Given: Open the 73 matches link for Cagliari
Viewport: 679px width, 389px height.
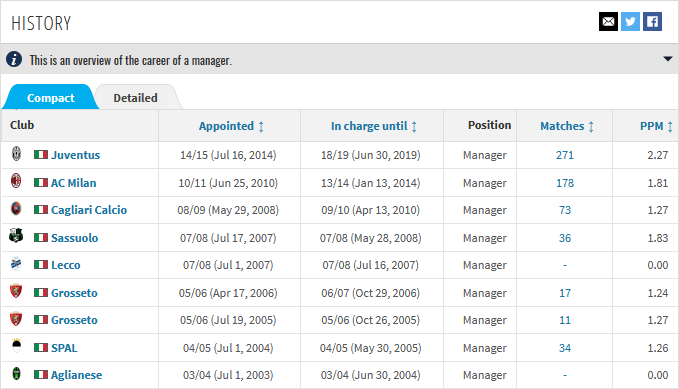Looking at the screenshot, I should click(565, 210).
